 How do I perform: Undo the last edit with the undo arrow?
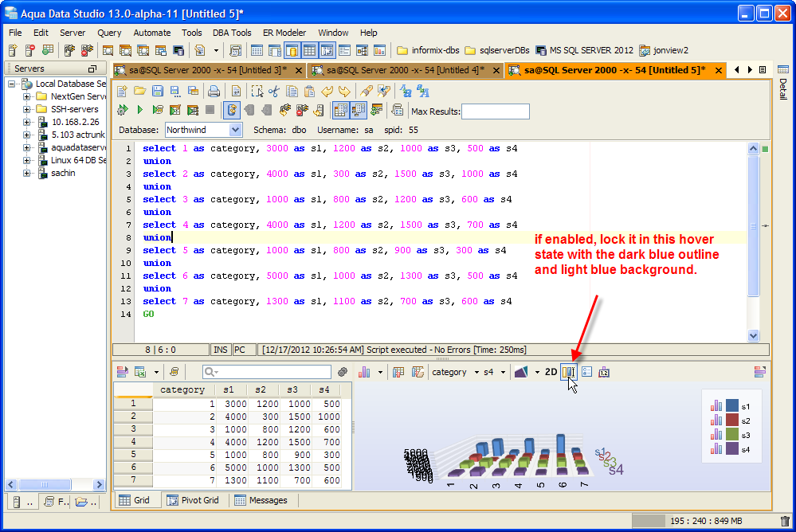point(327,92)
